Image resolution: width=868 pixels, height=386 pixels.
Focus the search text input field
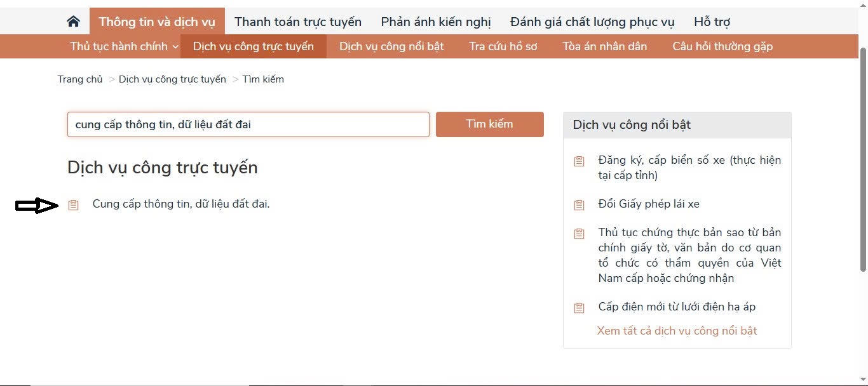248,124
